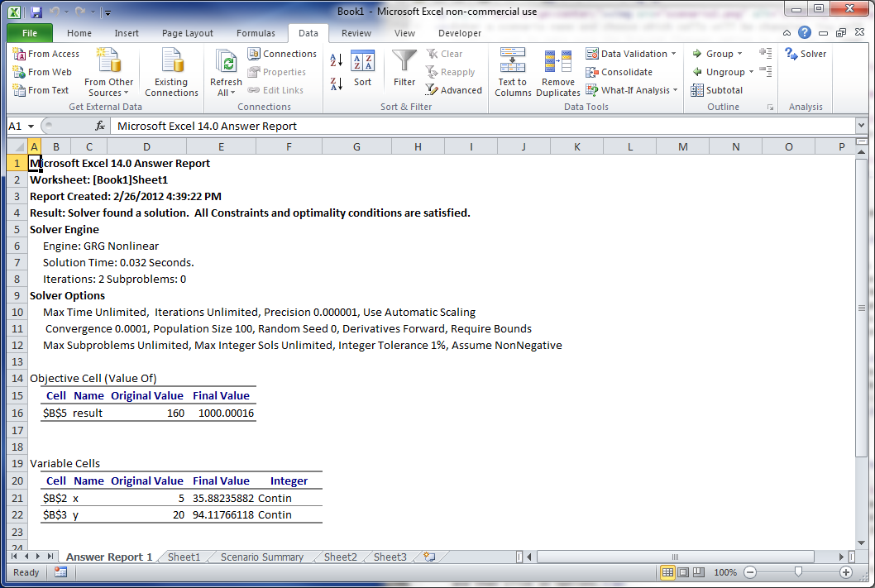Open the Review tab
Viewport: 875px width, 588px height.
point(356,33)
